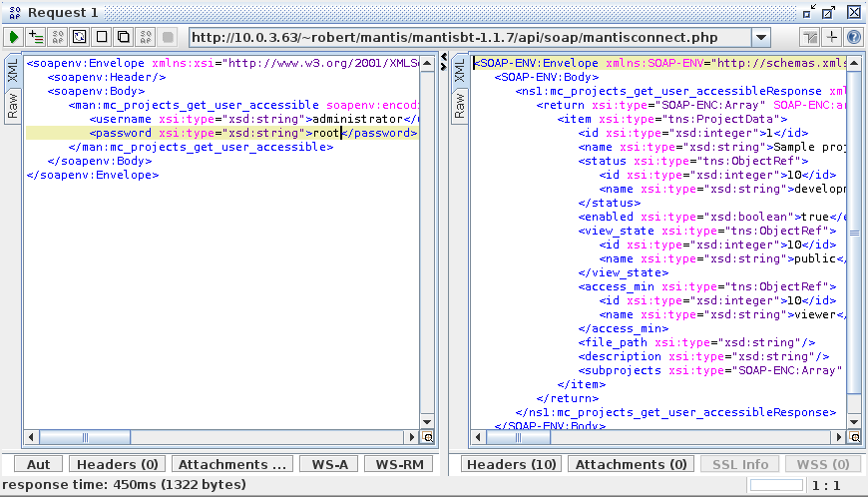Click the Create Mock Response Step icon
Image resolution: width=868 pixels, height=497 pixels.
coord(58,37)
